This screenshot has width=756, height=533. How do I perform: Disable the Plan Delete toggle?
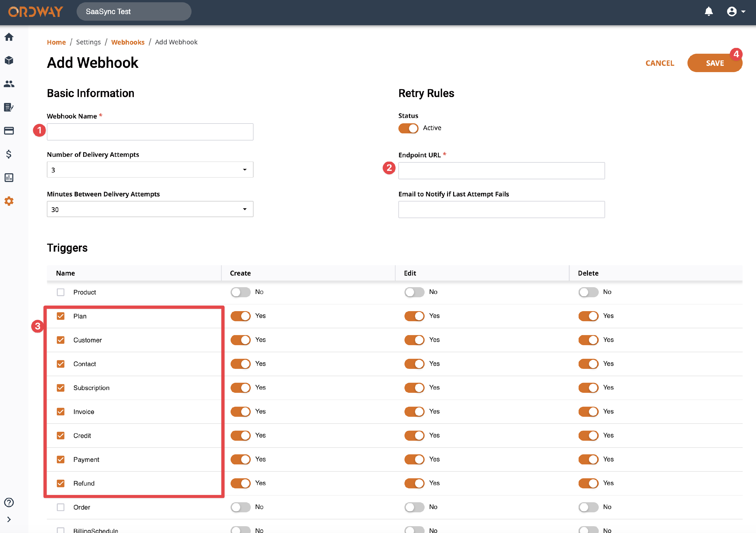coord(588,316)
